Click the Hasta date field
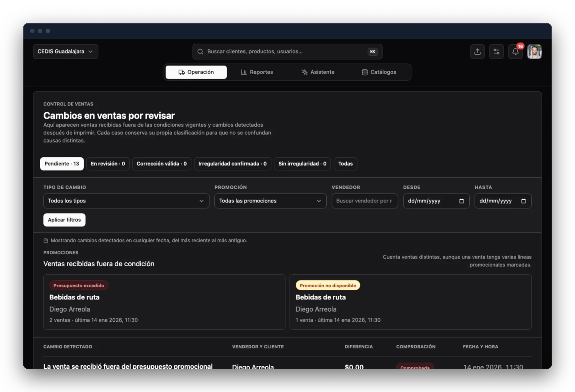Screen dimensions: 575x392 coord(503,201)
